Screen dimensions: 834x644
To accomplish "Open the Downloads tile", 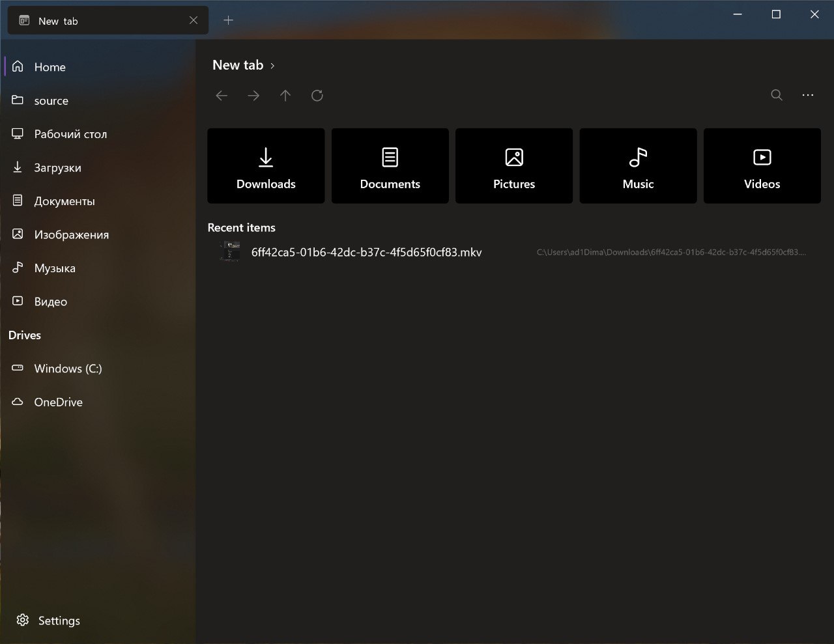I will tap(266, 166).
